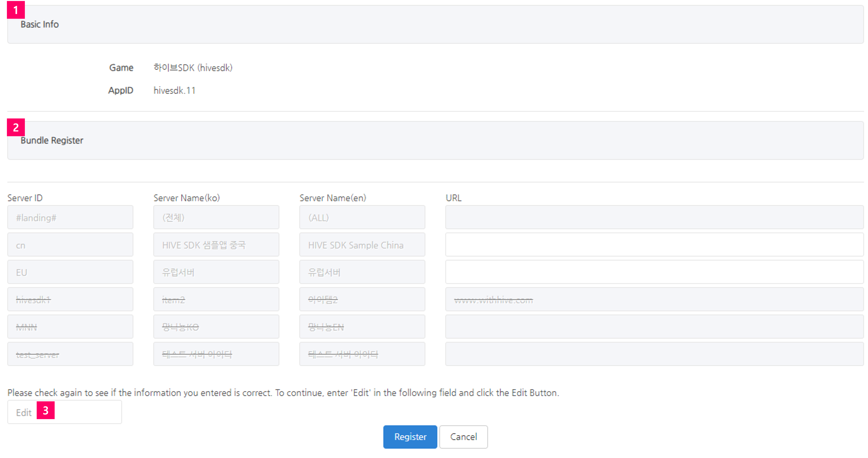Click the URL field for the cn server
868x458 pixels.
[654, 245]
